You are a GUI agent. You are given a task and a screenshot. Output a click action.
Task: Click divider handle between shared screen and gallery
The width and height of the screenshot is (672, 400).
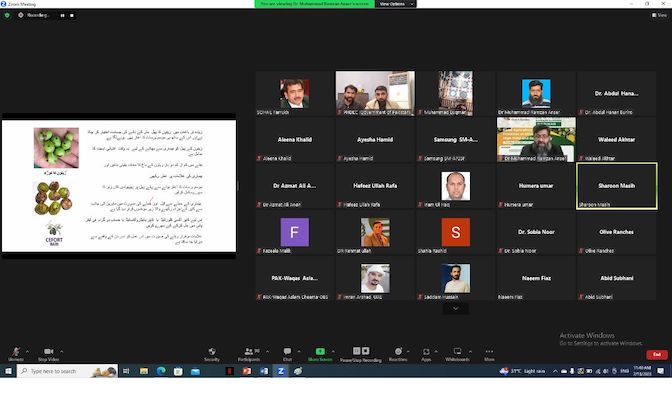[238, 186]
